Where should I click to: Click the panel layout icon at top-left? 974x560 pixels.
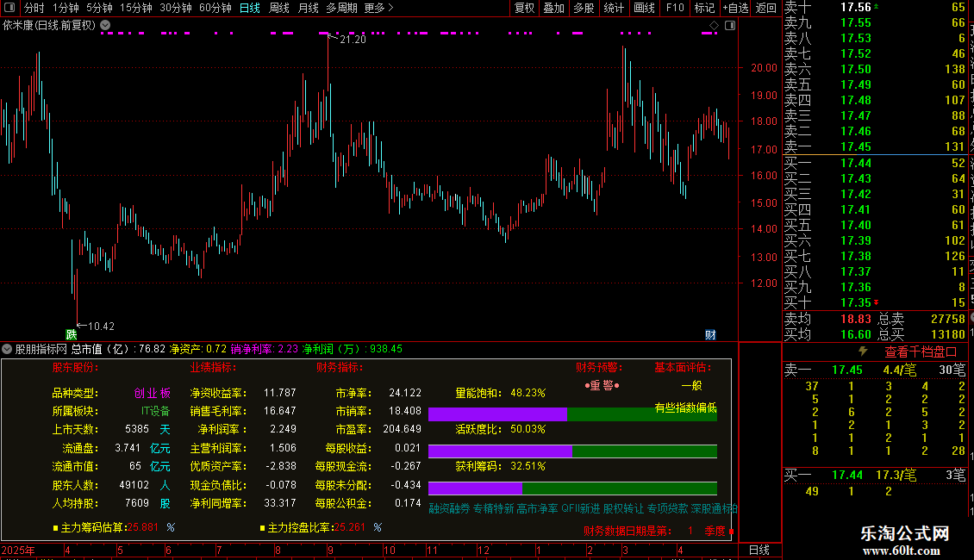coord(9,8)
